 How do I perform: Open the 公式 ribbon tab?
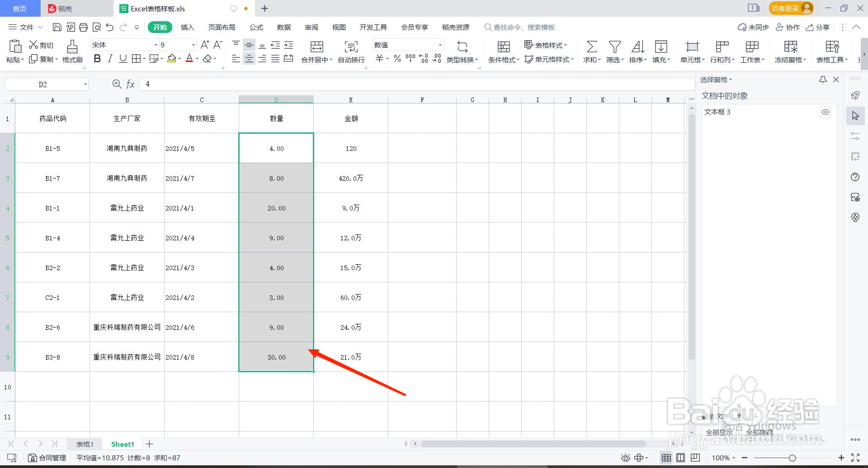(x=256, y=27)
